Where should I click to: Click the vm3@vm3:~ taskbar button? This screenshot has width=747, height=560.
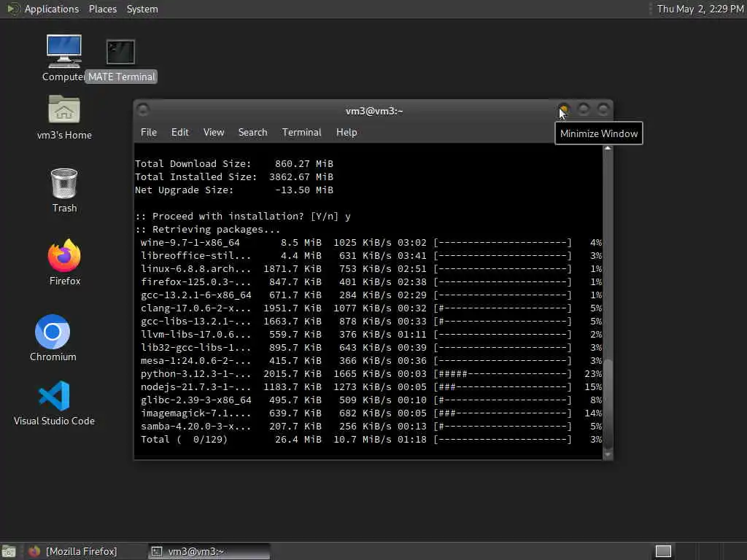pyautogui.click(x=209, y=551)
